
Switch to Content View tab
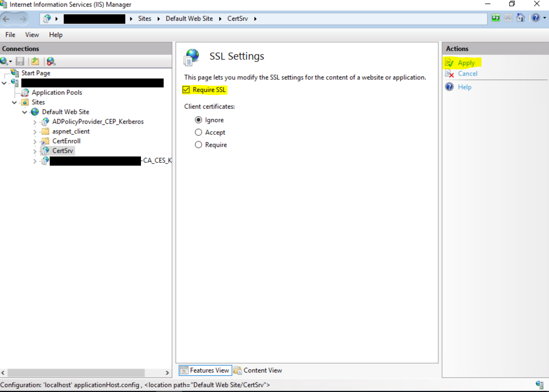(258, 370)
